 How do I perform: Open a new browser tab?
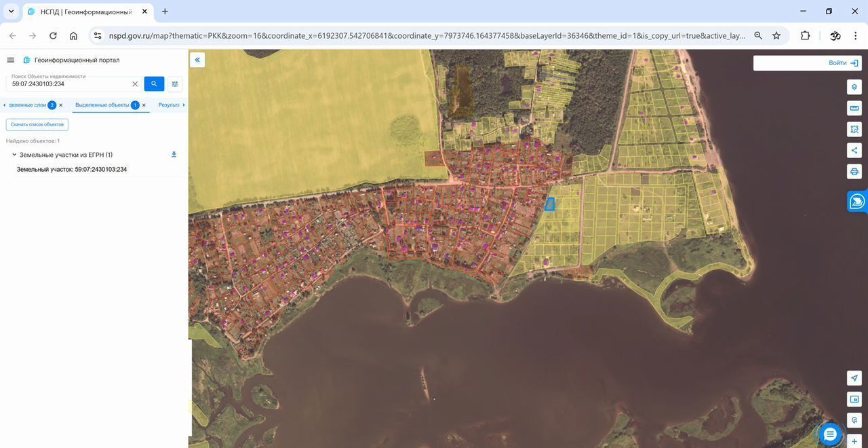coord(165,12)
